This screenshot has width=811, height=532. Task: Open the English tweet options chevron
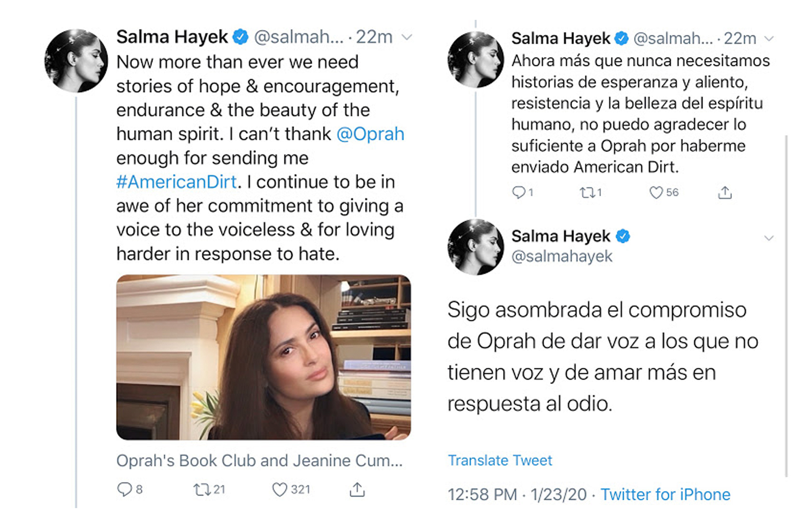407,37
